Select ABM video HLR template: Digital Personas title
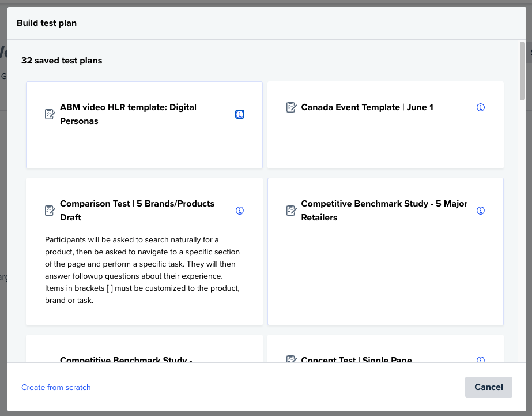Viewport: 532px width, 416px height. click(128, 114)
